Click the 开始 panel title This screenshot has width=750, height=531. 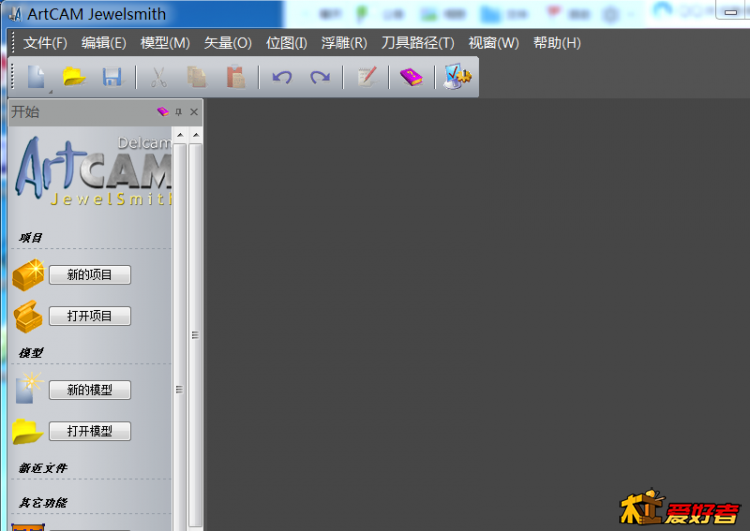(26, 112)
